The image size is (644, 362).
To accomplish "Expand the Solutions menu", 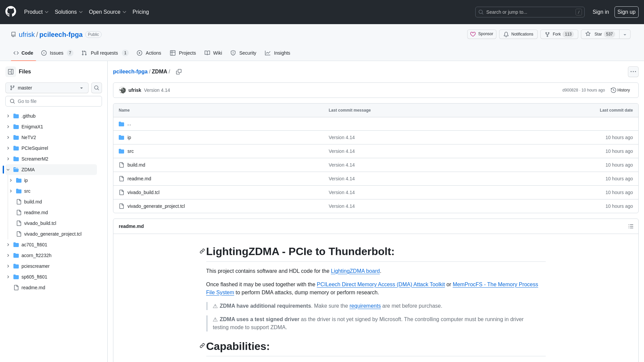I will click(69, 12).
